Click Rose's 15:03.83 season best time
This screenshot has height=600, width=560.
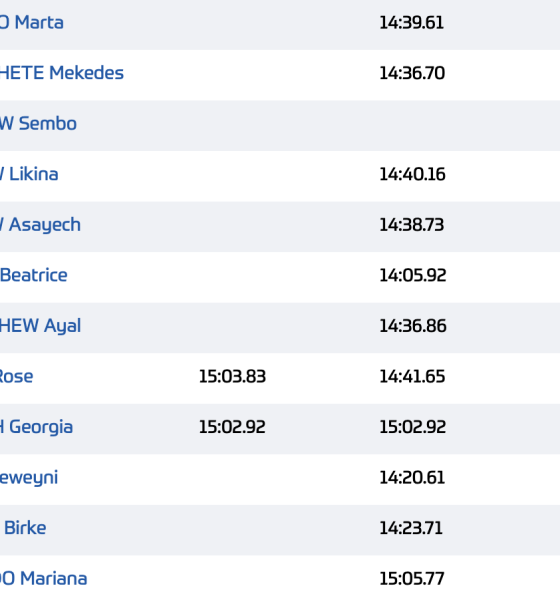tap(232, 377)
